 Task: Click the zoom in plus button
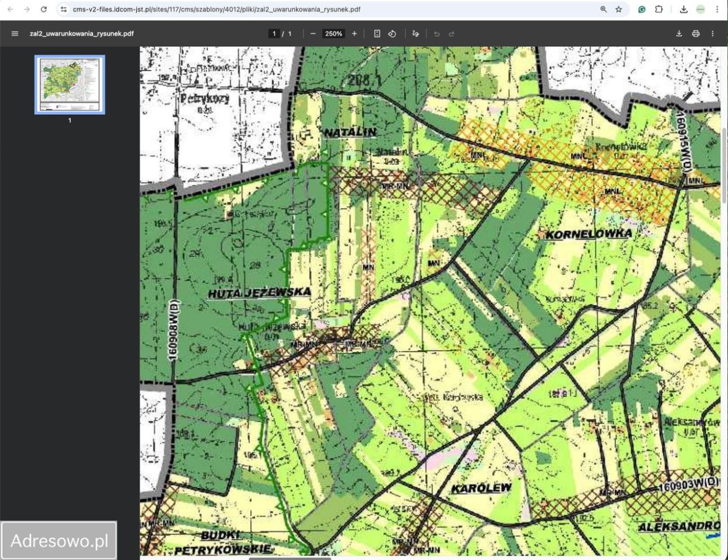(x=354, y=34)
